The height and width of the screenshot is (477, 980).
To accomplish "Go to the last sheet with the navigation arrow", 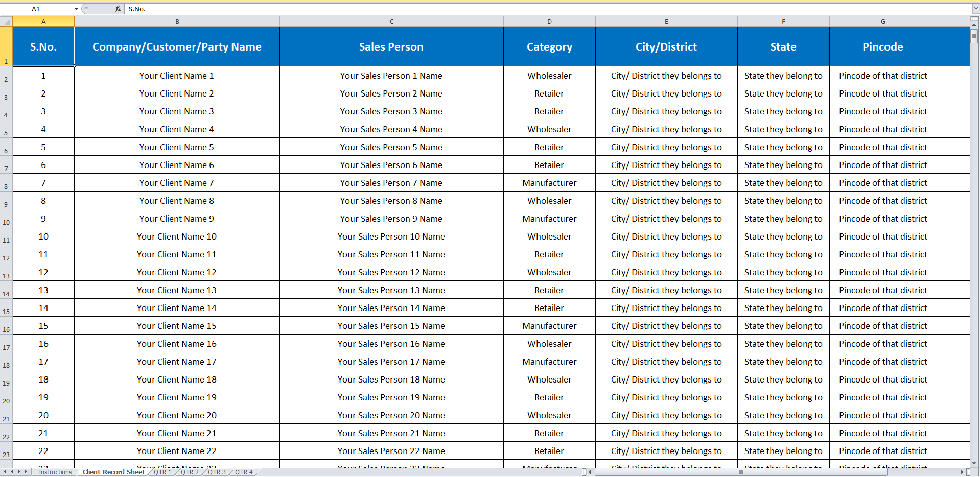I will point(27,472).
